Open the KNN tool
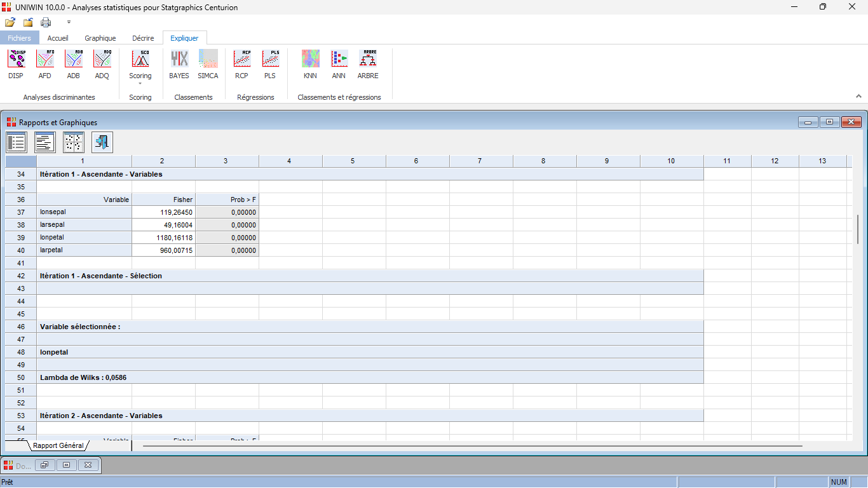The width and height of the screenshot is (868, 488). tap(310, 65)
